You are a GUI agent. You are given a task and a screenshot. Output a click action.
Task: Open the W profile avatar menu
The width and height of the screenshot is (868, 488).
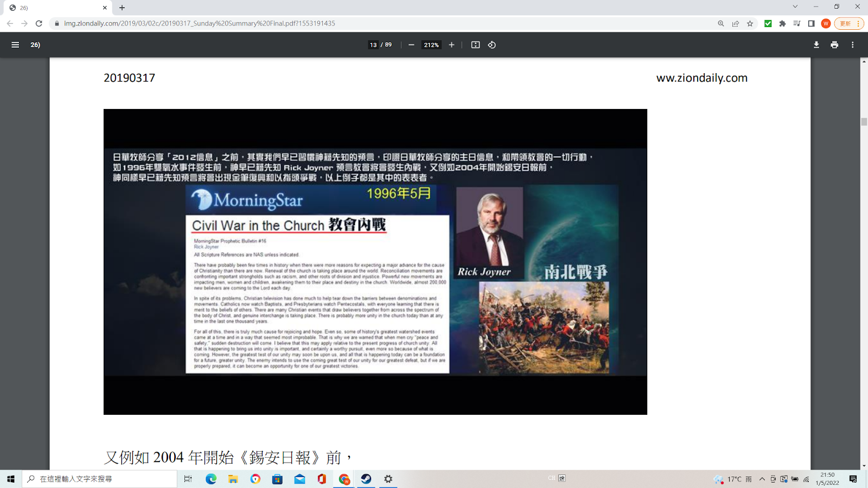coord(826,23)
